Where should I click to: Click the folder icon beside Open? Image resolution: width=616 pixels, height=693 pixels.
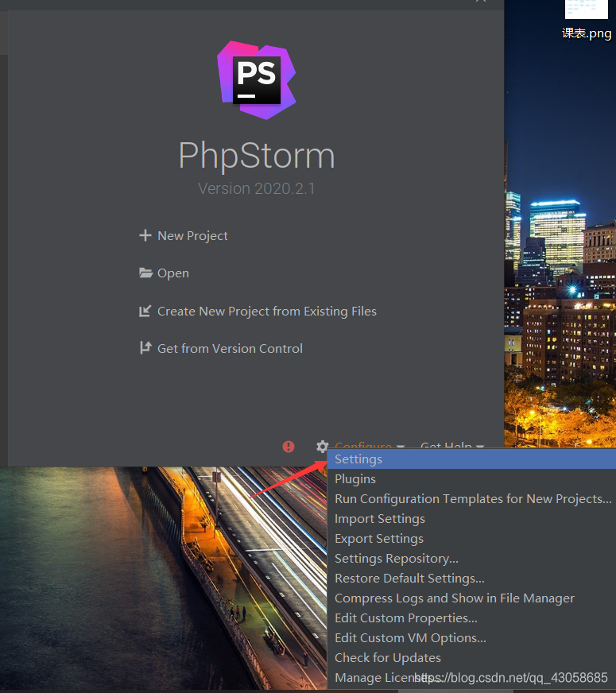click(145, 273)
